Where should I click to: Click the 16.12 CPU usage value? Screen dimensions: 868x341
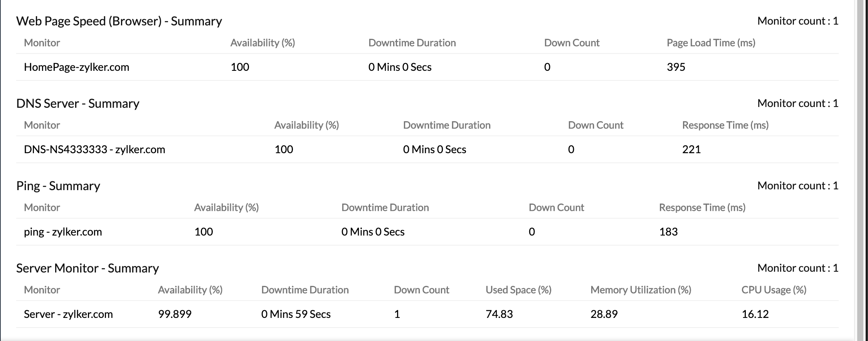[x=755, y=314]
